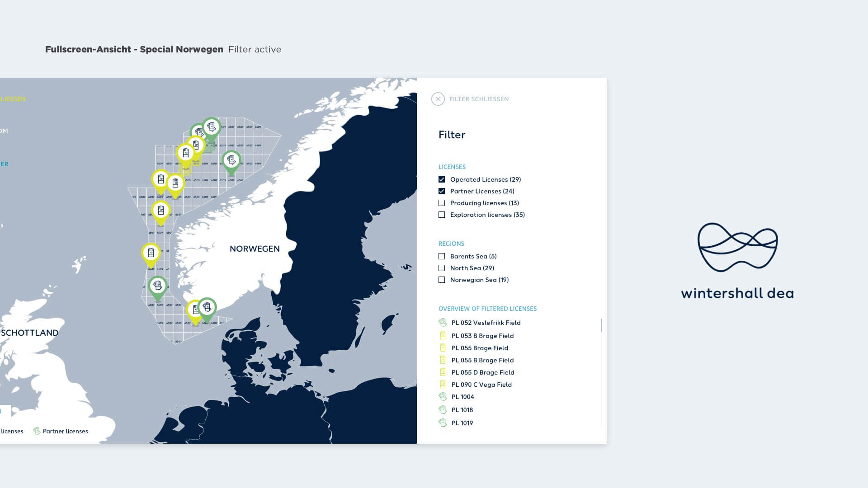Select PL 055 Brage Field entry
Viewport: 868px width, 488px height.
click(x=480, y=348)
